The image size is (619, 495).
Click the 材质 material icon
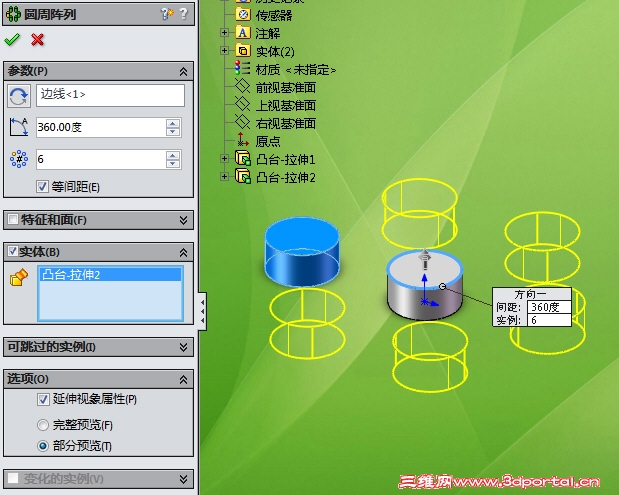tap(242, 68)
